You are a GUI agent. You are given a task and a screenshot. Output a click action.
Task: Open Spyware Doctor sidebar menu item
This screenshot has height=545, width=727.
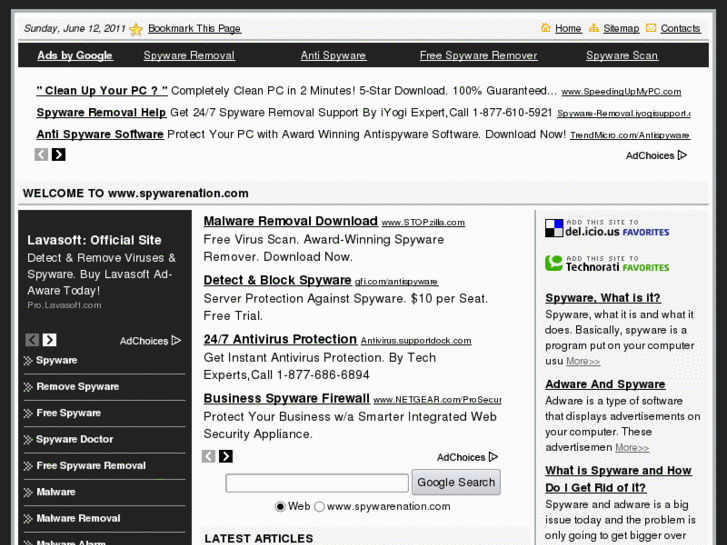[x=75, y=439]
